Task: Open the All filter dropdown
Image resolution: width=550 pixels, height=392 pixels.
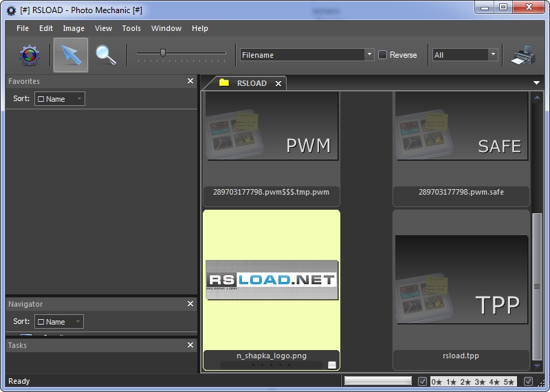Action: click(493, 55)
